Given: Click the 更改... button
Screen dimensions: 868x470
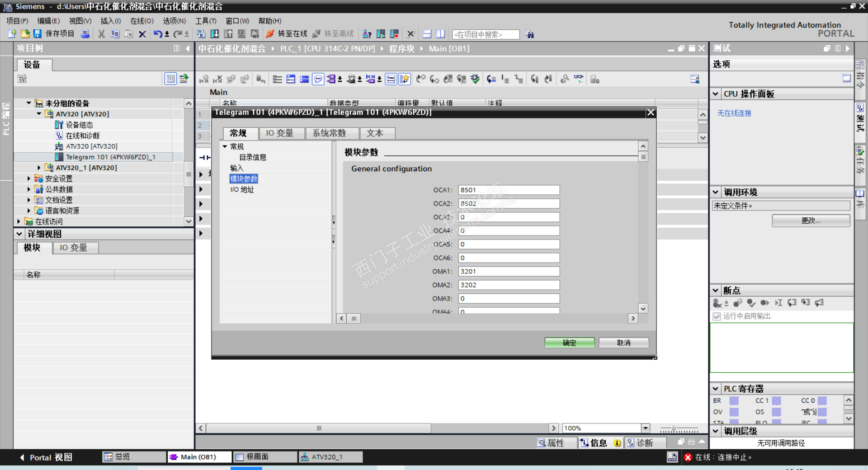Looking at the screenshot, I should tap(811, 221).
